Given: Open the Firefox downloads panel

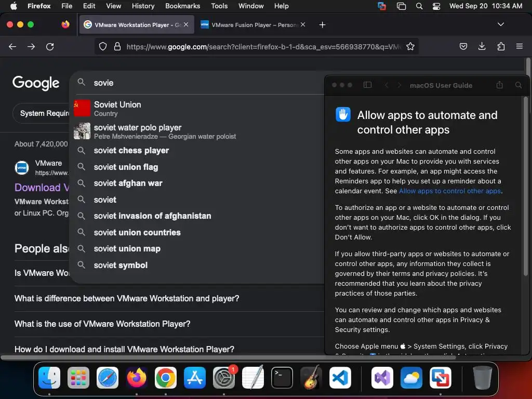Looking at the screenshot, I should point(482,46).
